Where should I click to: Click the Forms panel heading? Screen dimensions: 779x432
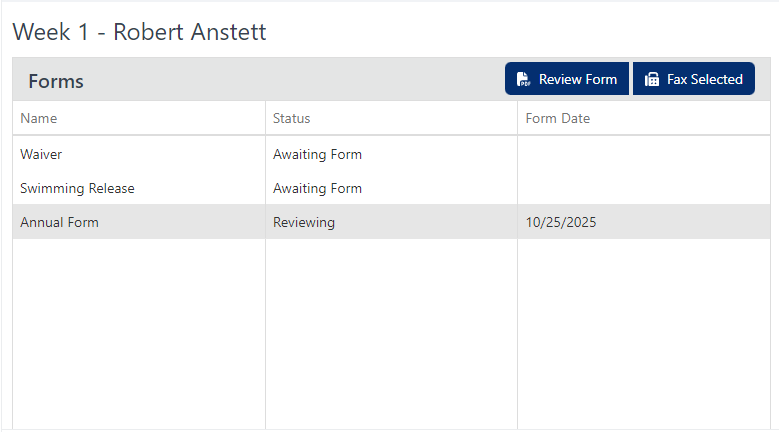pos(56,81)
